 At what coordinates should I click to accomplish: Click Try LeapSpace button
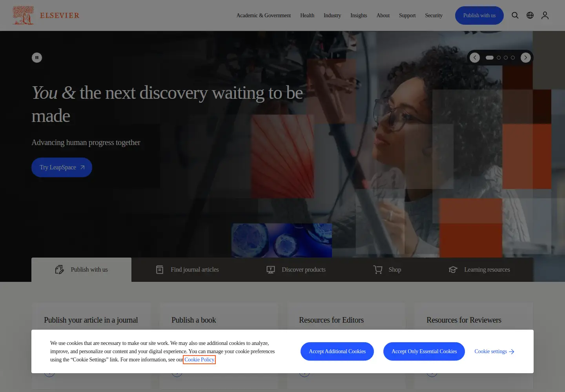click(x=62, y=167)
